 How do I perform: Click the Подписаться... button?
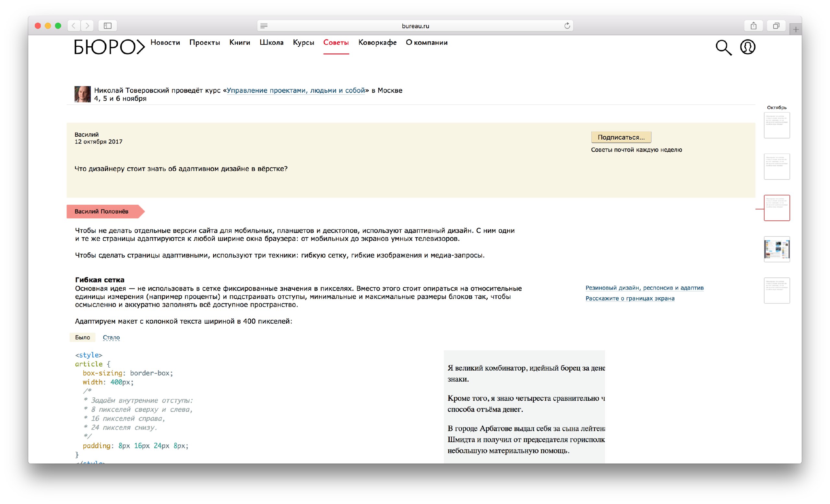pos(621,137)
